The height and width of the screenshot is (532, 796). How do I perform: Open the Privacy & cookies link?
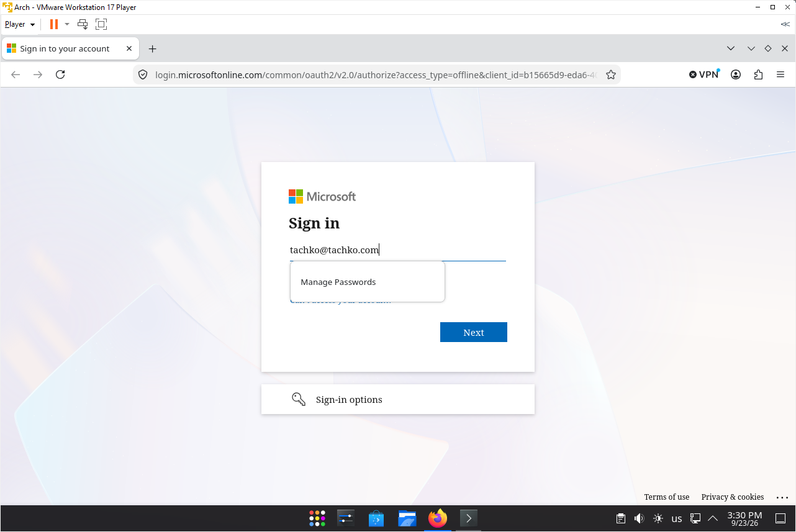[733, 497]
